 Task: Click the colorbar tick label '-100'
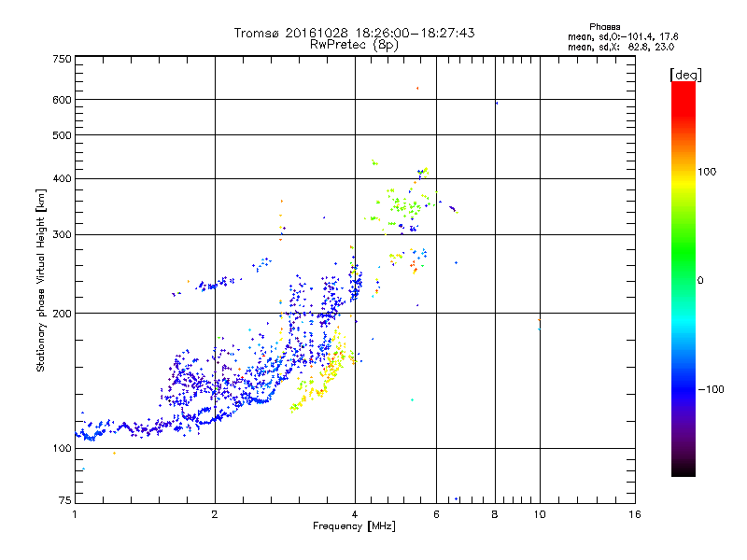(712, 389)
